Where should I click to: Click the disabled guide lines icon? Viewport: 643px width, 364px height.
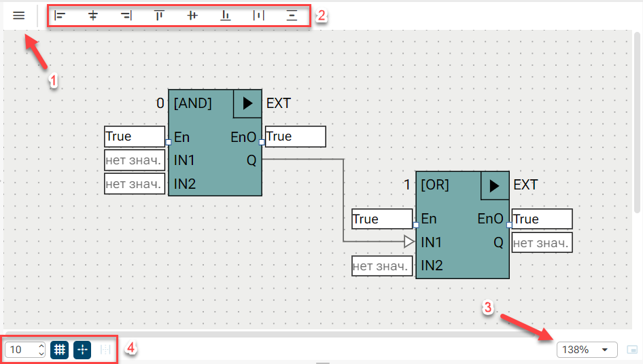[105, 350]
